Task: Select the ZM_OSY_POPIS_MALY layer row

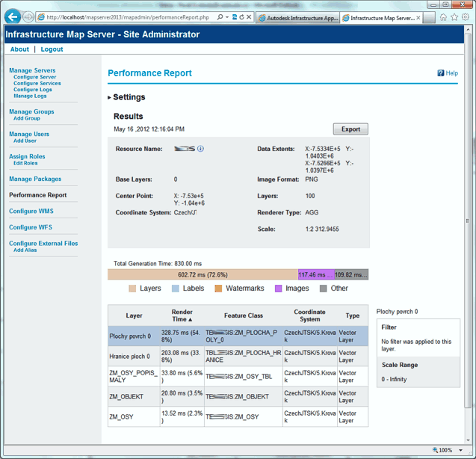Action: [238, 376]
